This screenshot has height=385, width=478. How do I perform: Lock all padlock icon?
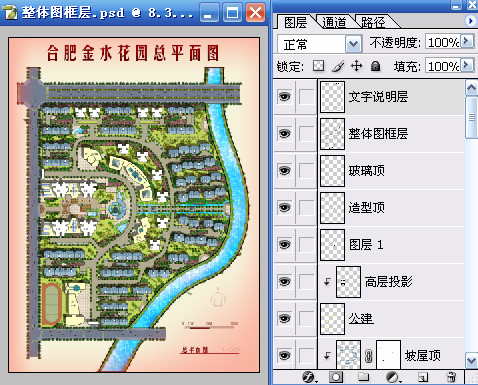[x=375, y=66]
